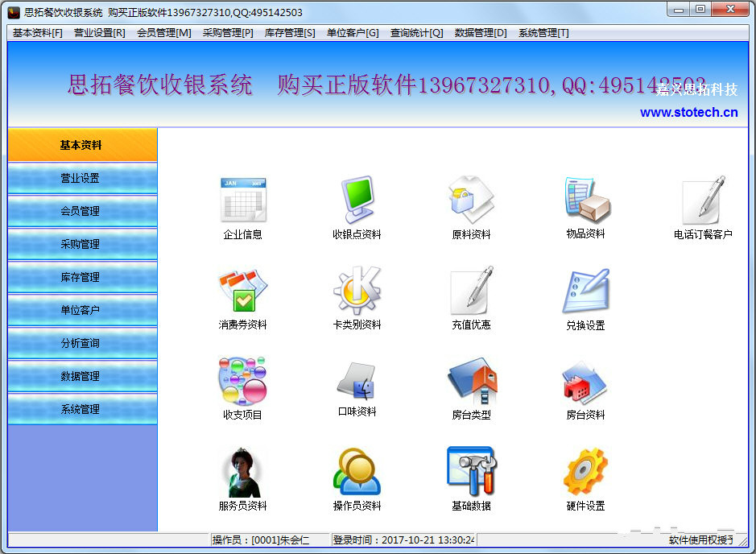Click the application icon in title bar
756x554 pixels.
14,12
